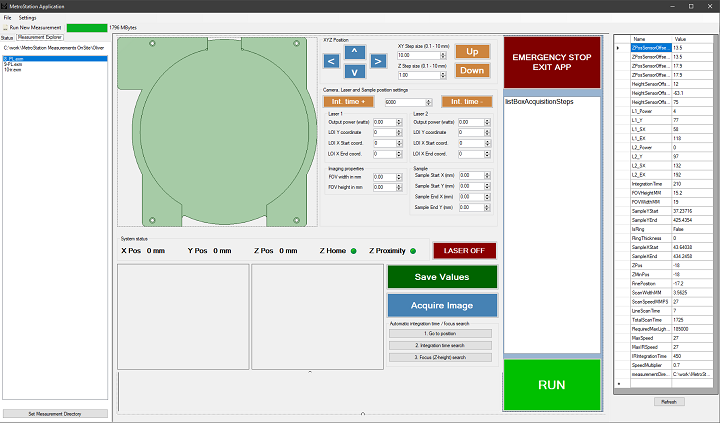
Task: Click the memory usage progress bar
Action: pos(84,27)
